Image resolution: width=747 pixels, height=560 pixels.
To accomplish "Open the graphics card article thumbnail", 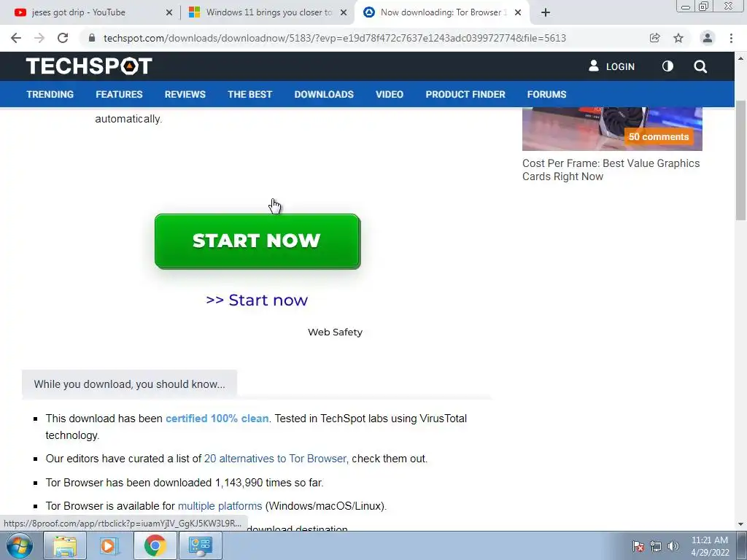I will pos(612,128).
